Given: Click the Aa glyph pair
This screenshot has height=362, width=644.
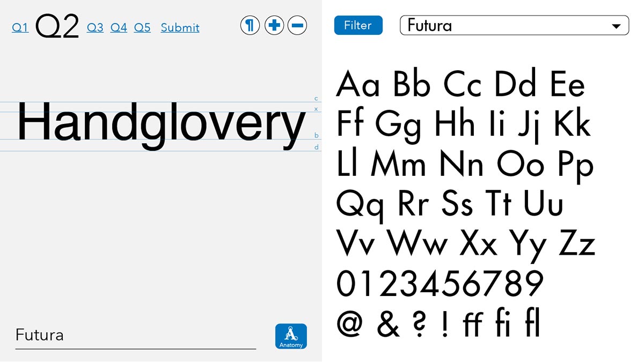Looking at the screenshot, I should [x=358, y=84].
